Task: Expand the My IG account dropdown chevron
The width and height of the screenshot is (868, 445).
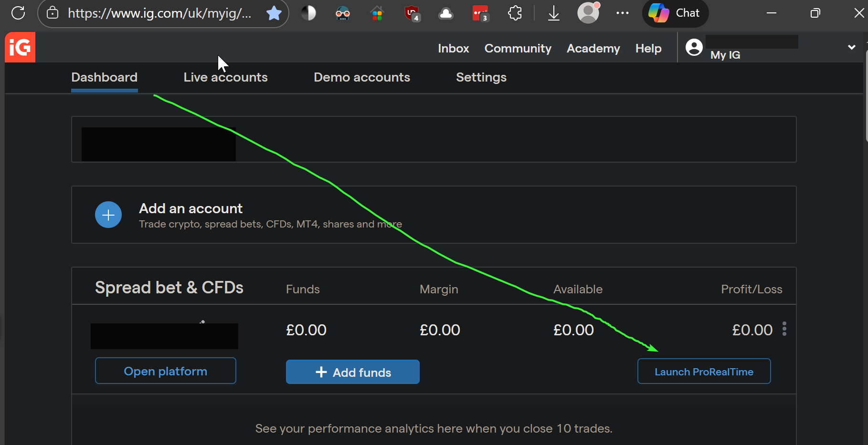Action: 851,47
